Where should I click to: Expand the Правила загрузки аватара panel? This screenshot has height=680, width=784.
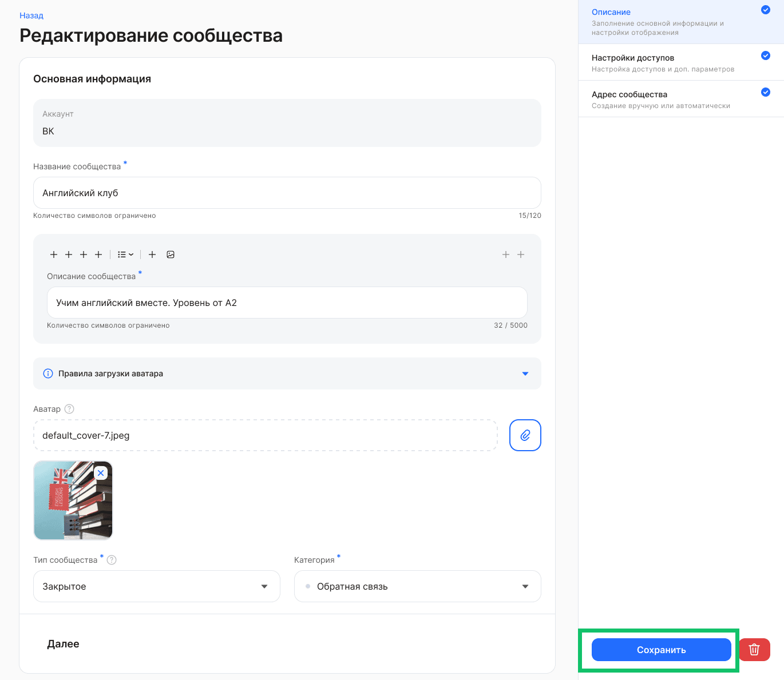(525, 373)
